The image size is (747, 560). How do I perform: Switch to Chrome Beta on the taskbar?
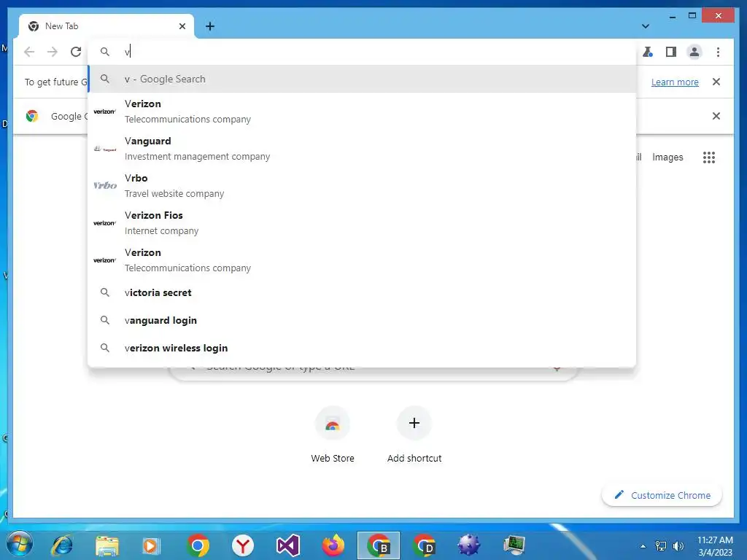tap(379, 545)
